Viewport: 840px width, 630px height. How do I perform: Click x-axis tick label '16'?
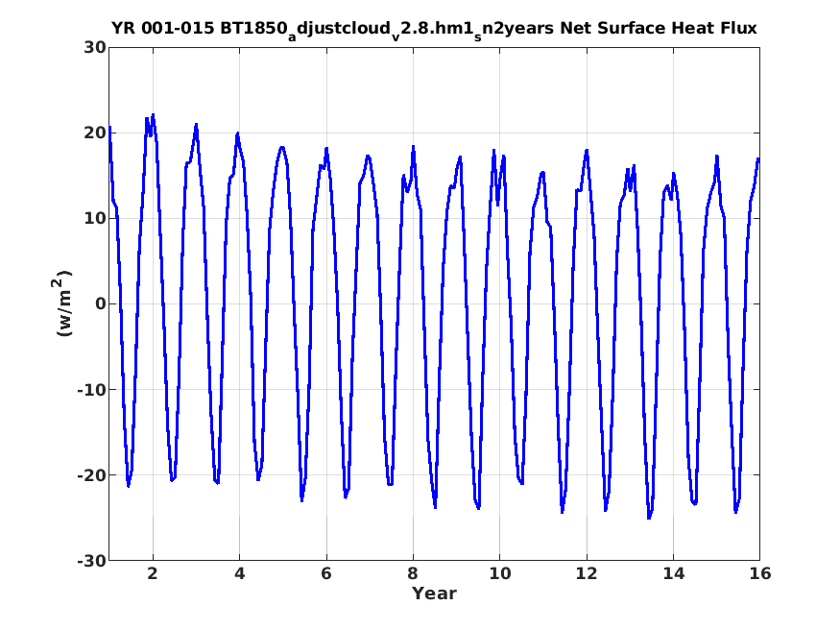(x=760, y=573)
